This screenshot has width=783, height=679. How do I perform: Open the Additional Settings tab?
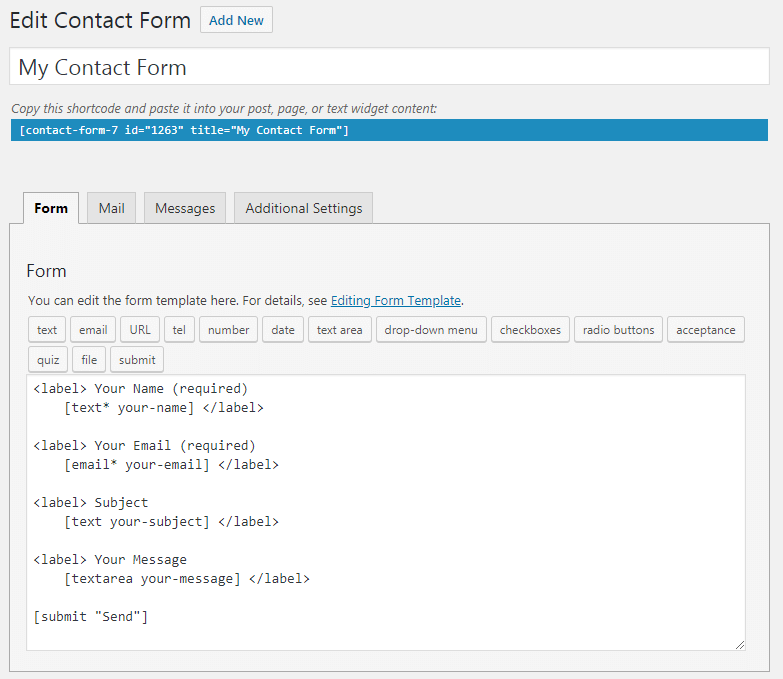pos(304,208)
